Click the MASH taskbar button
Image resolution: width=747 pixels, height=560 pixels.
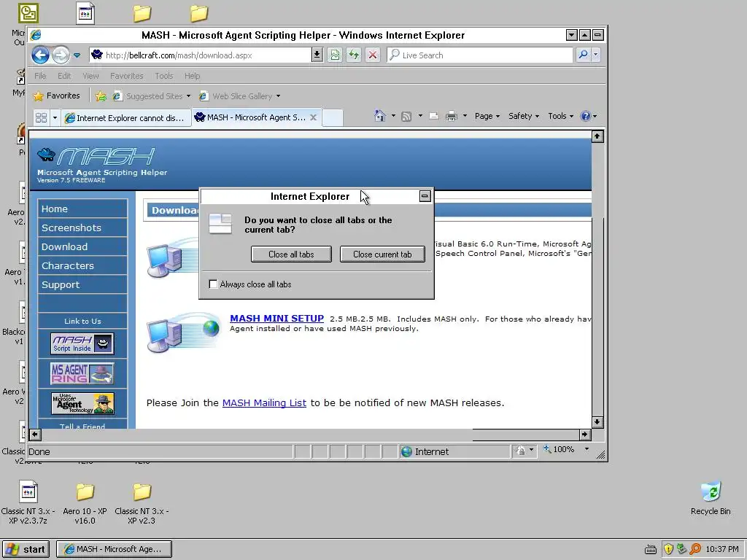pyautogui.click(x=115, y=549)
